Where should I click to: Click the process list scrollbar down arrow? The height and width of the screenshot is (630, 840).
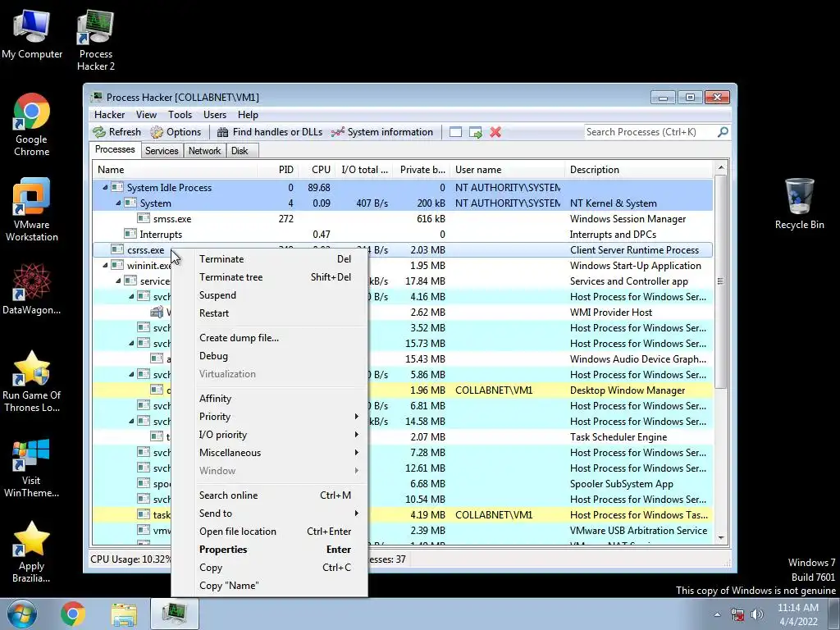(x=721, y=538)
